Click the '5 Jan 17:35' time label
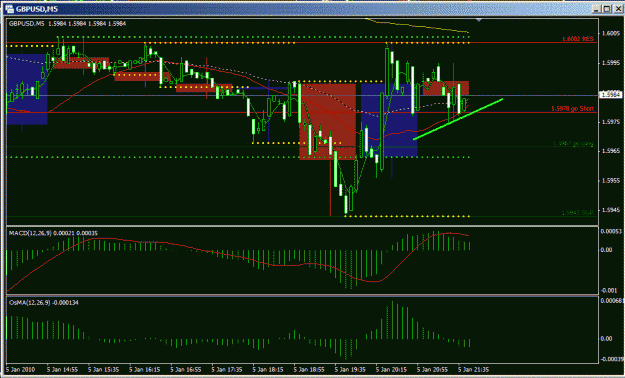This screenshot has height=378, width=625. coord(227,370)
